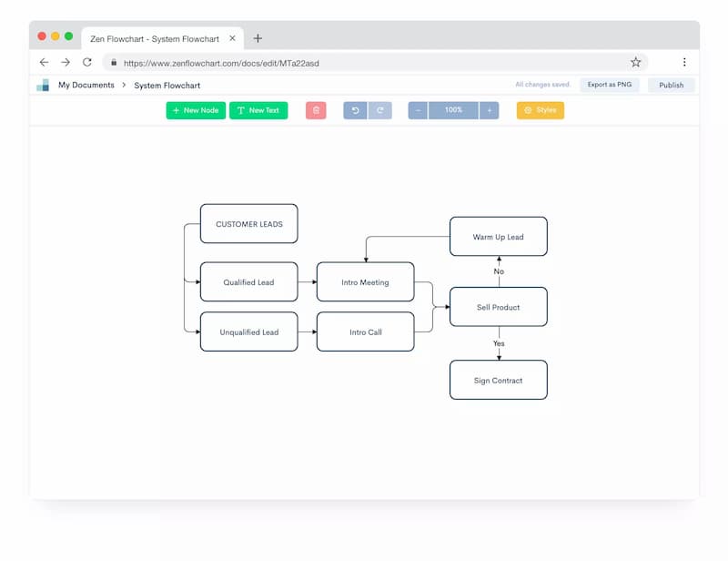Bookmark this page with star icon

[635, 62]
